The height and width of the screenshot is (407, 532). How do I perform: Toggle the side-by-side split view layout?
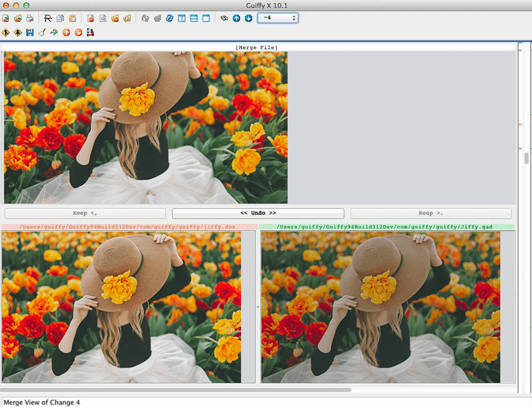coord(181,18)
